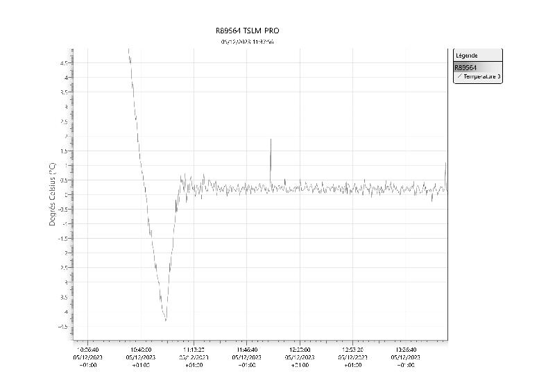Click the 12:20:00 time axis label
Image resolution: width=555 pixels, height=392 pixels.
pyautogui.click(x=300, y=350)
